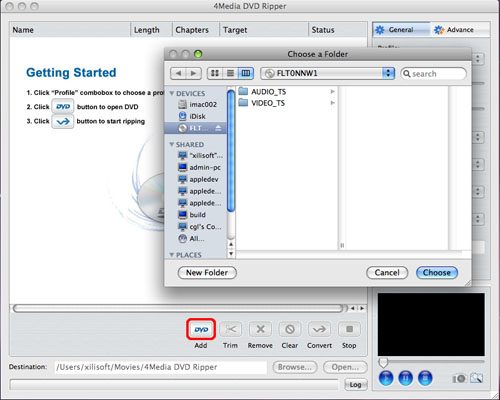Switch folder dialog to list view
The height and width of the screenshot is (400, 500).
click(x=230, y=73)
